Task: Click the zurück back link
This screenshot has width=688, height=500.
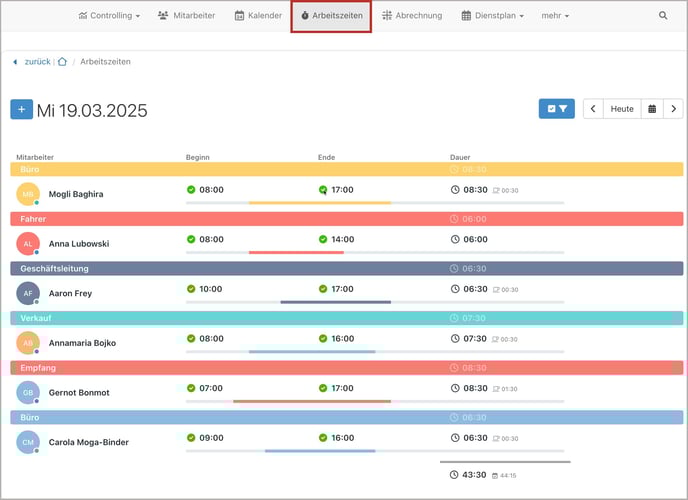Action: pyautogui.click(x=37, y=61)
